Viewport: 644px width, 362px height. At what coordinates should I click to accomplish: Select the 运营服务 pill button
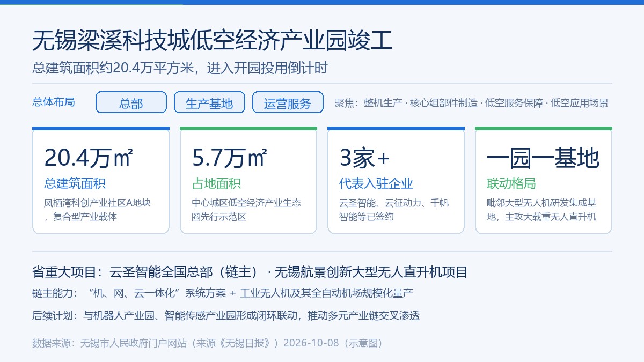[x=288, y=102]
